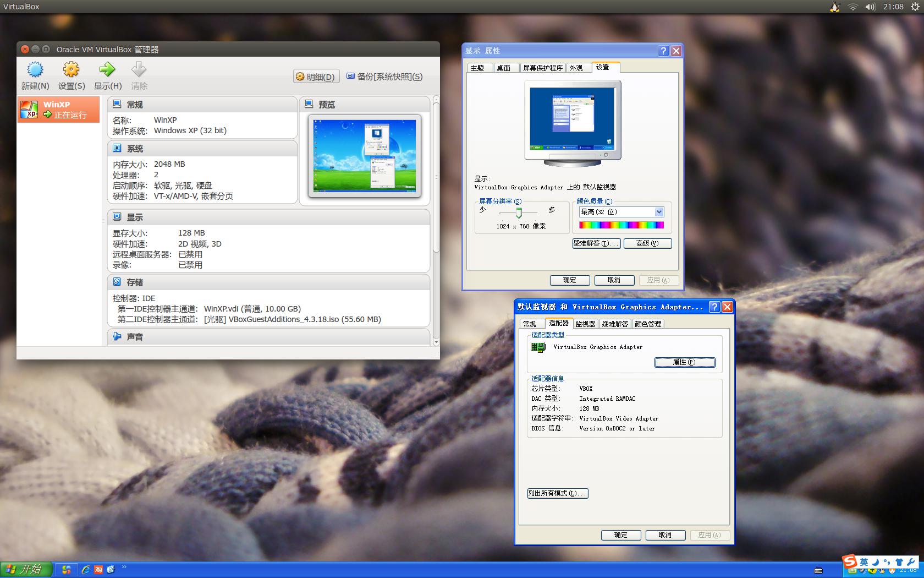
Task: Switch to the 屏幕保护程序 tab
Action: coord(543,68)
